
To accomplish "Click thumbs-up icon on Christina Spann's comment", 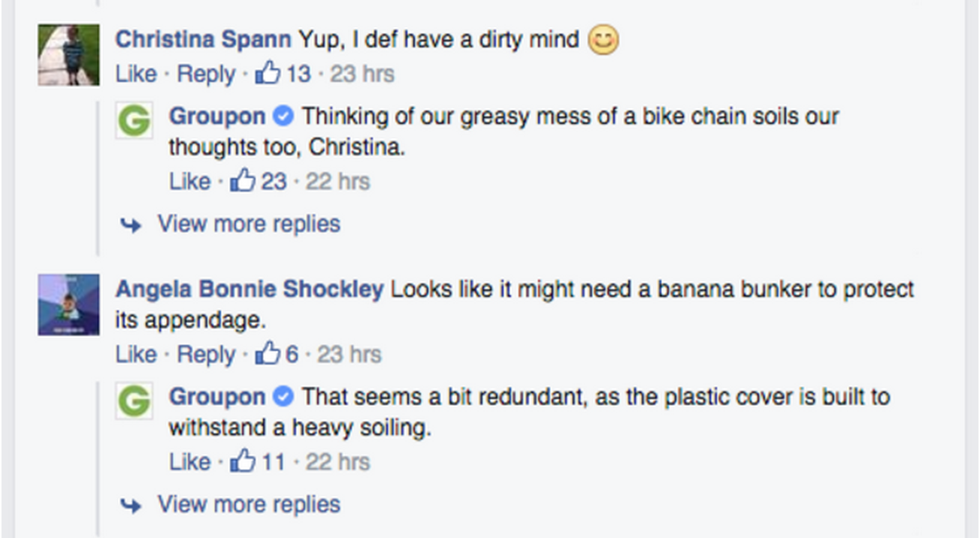I will pyautogui.click(x=268, y=73).
